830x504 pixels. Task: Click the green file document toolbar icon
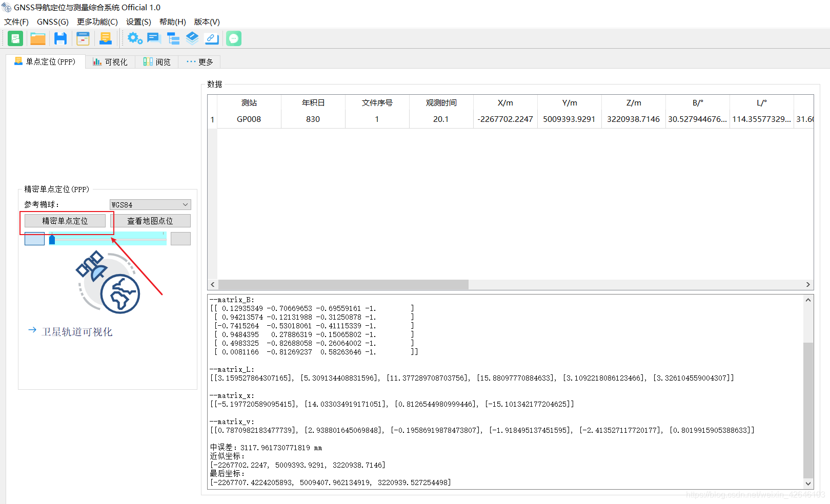coord(15,38)
